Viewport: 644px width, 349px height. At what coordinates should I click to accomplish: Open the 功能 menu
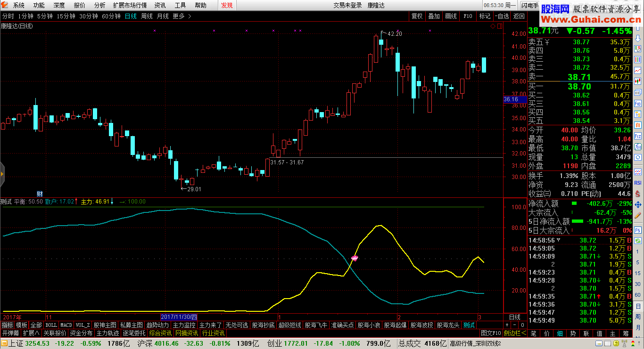(39, 6)
